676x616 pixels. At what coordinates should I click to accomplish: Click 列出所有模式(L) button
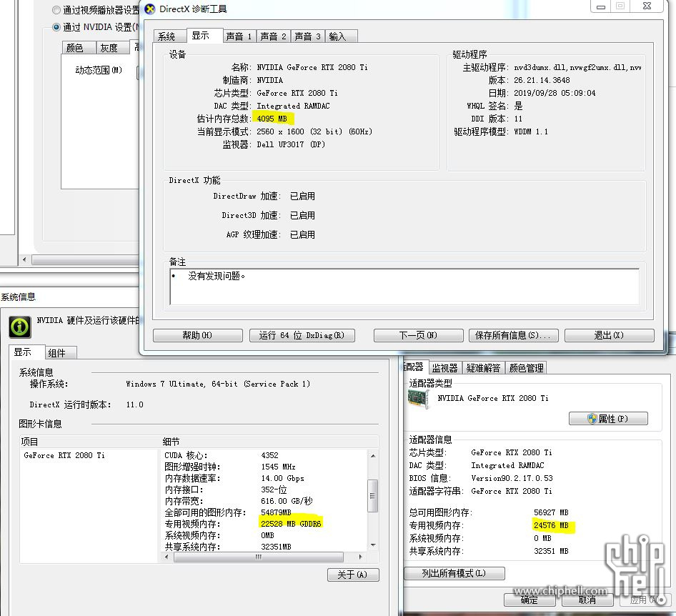click(454, 573)
